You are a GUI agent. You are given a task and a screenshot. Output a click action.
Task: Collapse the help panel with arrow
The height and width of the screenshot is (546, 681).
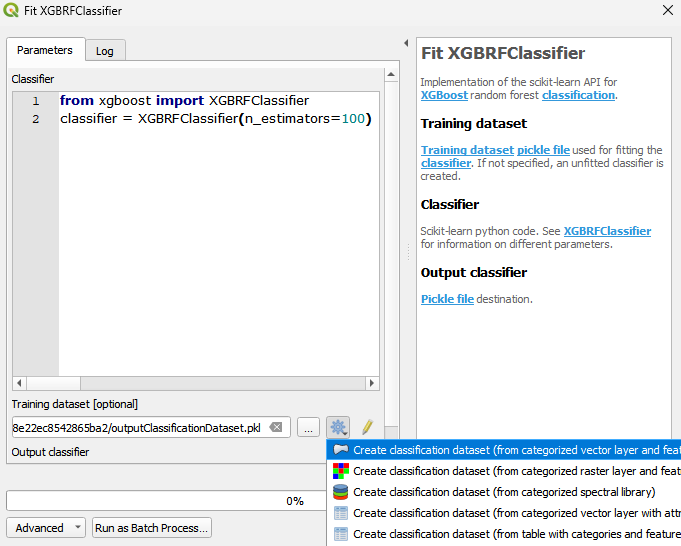(x=406, y=43)
